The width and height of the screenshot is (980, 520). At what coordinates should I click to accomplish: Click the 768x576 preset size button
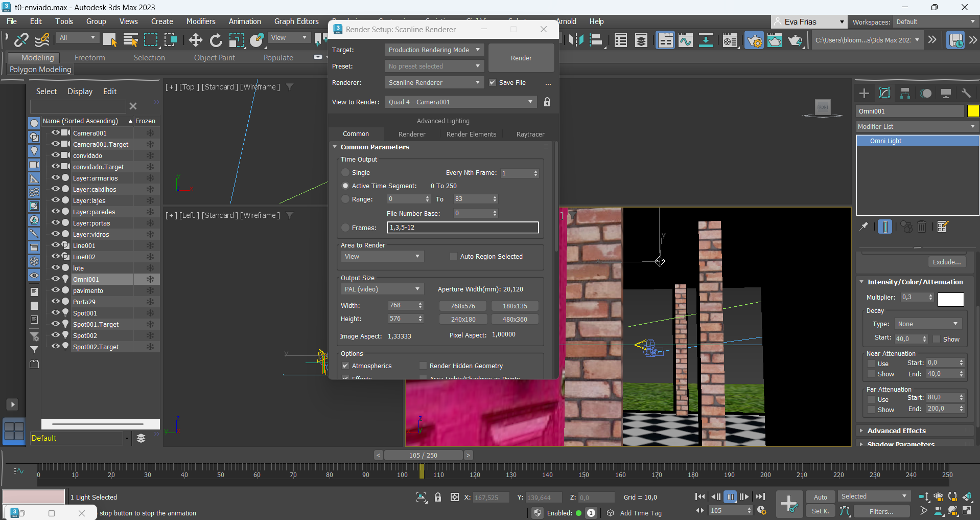(462, 306)
